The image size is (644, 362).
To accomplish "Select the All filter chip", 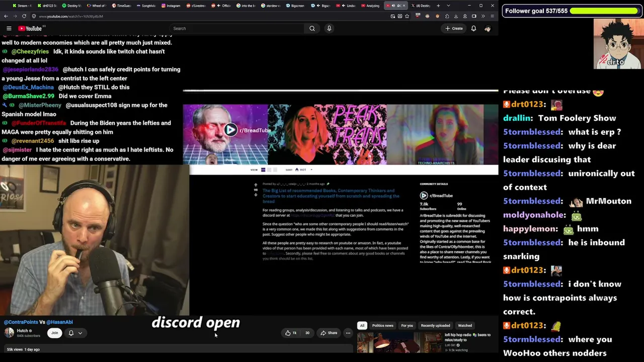I will coord(362,326).
